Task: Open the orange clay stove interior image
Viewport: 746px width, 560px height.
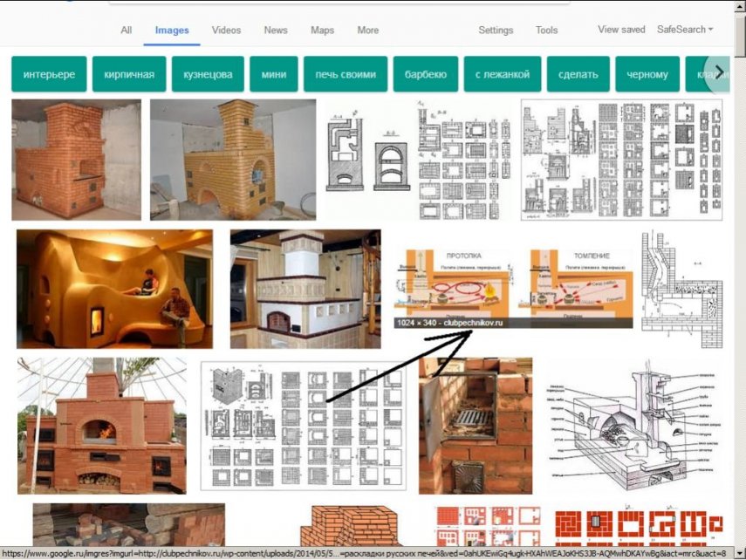Action: coord(114,289)
